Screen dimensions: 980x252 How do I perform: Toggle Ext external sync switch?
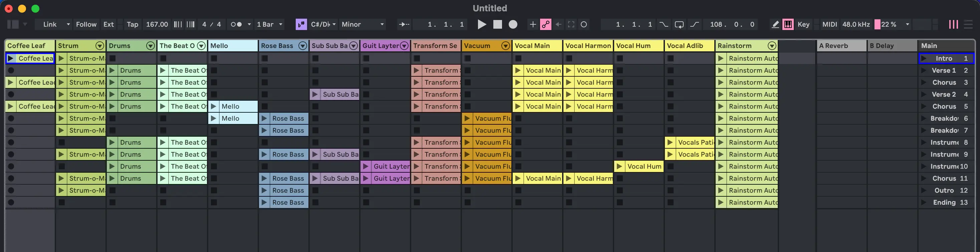108,24
